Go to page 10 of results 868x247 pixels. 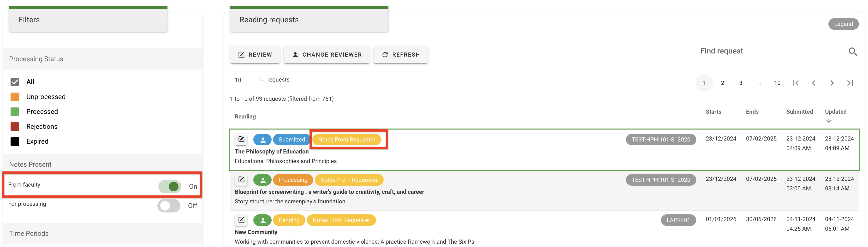(777, 83)
